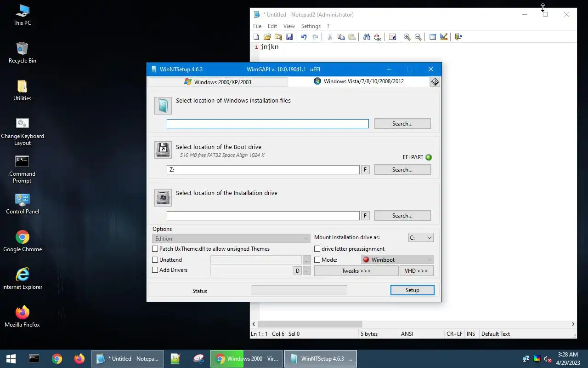Switch to Windows 2000 Chrome taskbar window
The height and width of the screenshot is (368, 588).
pyautogui.click(x=247, y=359)
